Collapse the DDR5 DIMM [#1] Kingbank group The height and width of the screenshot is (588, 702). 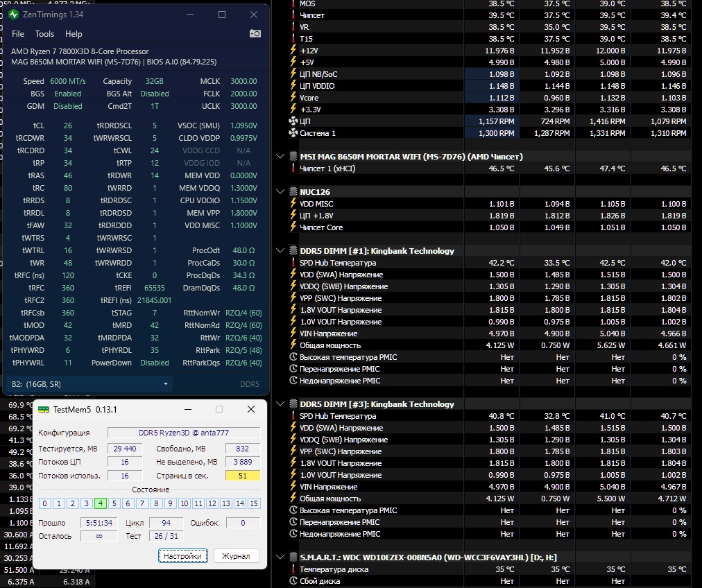(x=280, y=250)
